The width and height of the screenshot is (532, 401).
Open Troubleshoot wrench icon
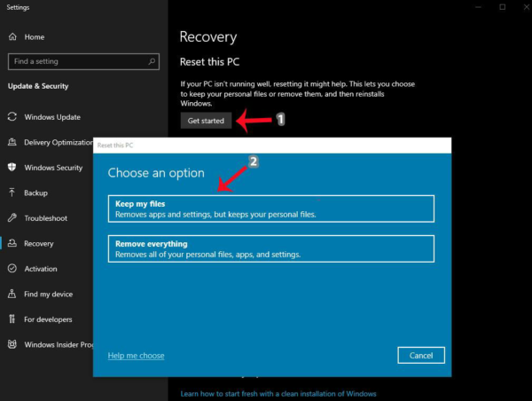(13, 218)
